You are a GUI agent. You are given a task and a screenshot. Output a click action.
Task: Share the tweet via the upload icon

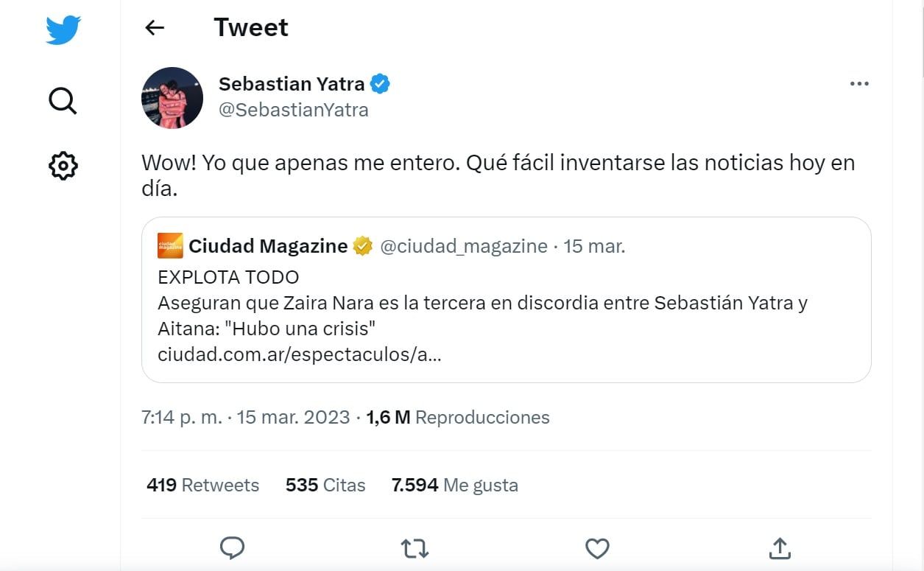tap(780, 548)
